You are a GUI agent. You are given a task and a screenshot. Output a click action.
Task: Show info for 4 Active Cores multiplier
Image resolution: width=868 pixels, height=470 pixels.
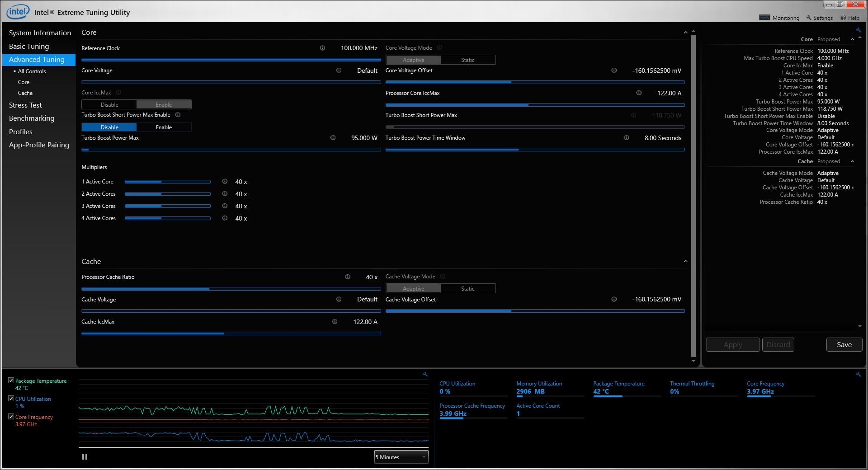225,218
